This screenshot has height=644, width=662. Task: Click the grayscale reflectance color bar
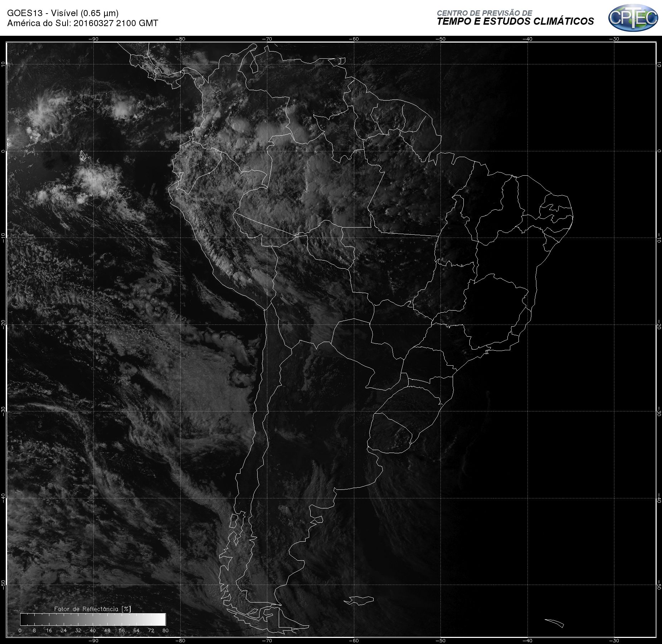click(93, 619)
